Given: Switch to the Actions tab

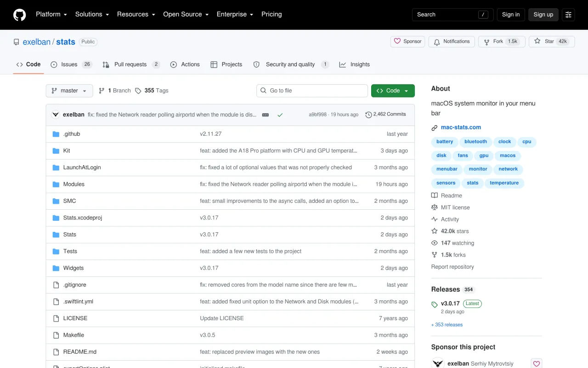Looking at the screenshot, I should point(185,64).
